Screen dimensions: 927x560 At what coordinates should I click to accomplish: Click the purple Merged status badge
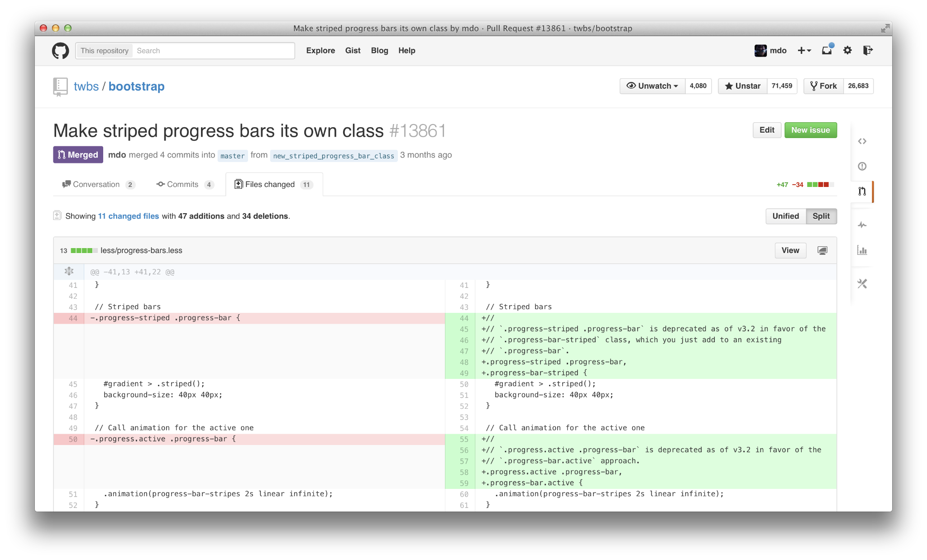click(x=78, y=155)
